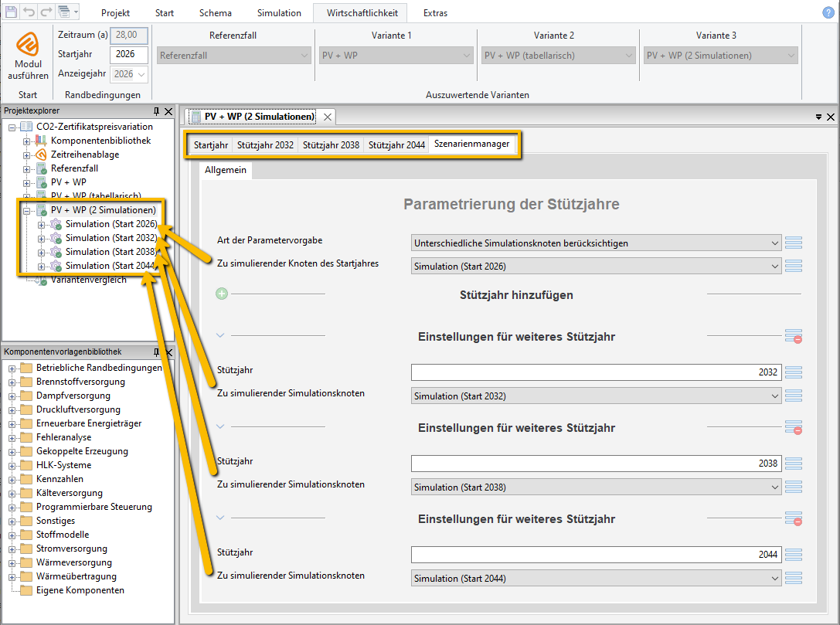Open Variante 2 dropdown PV + WP (tabellarisch)
The image size is (840, 625).
(x=558, y=55)
